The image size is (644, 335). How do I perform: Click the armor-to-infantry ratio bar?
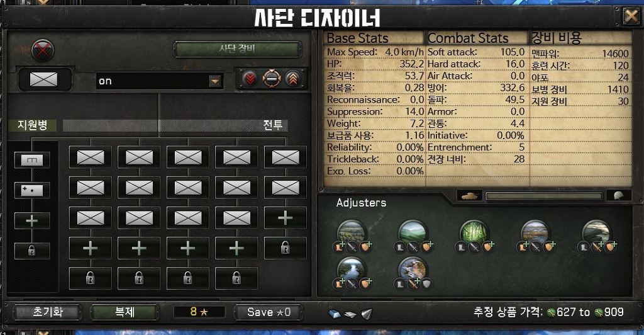[544, 196]
